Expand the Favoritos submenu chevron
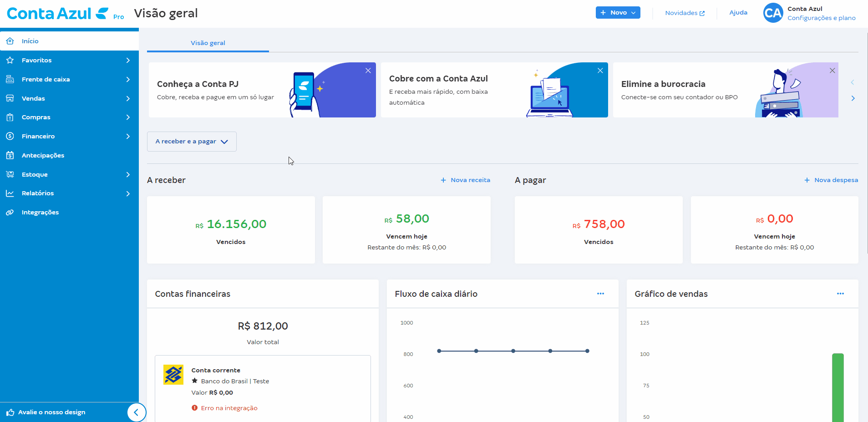868x422 pixels. [x=128, y=60]
